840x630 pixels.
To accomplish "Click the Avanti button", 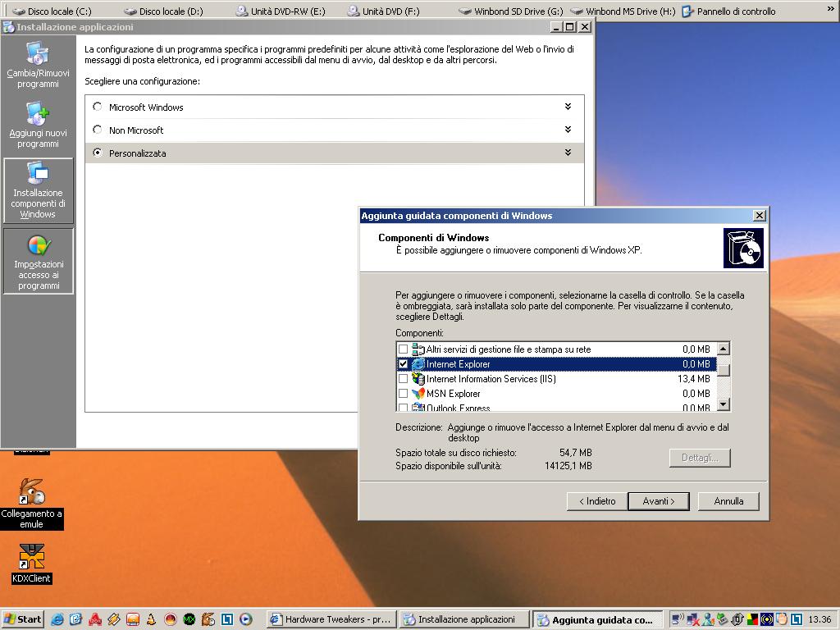I will 658,501.
